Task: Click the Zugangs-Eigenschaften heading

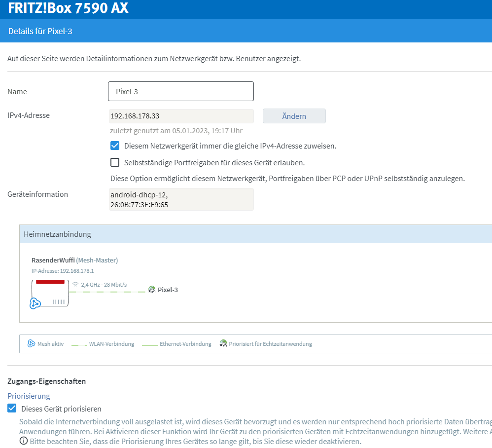Action: coord(46,381)
